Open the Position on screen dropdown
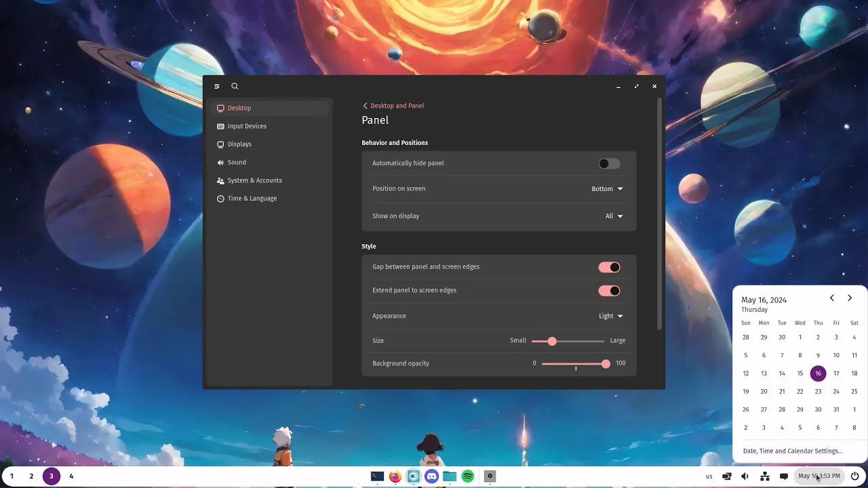Image resolution: width=868 pixels, height=488 pixels. 608,188
